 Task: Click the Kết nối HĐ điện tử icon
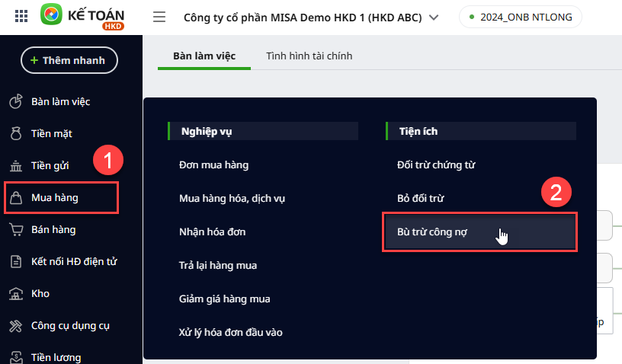[15, 262]
